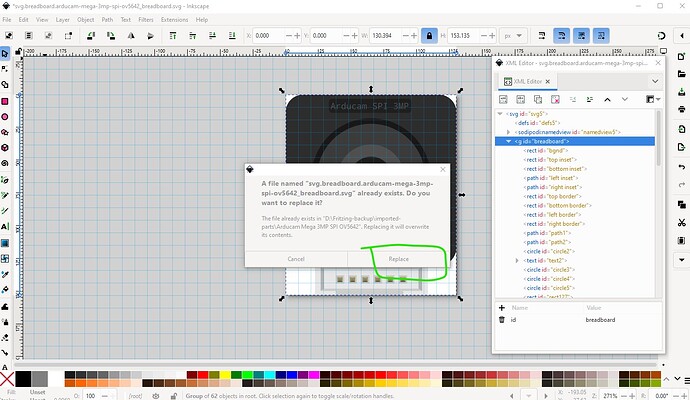
Task: Open the px units dropdown
Action: pos(513,36)
